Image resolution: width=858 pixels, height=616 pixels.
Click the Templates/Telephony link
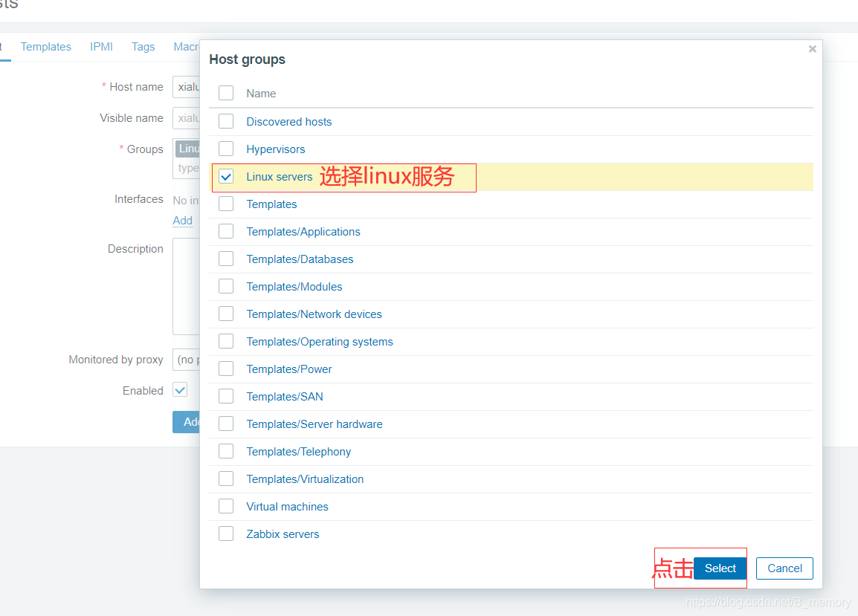pos(298,452)
